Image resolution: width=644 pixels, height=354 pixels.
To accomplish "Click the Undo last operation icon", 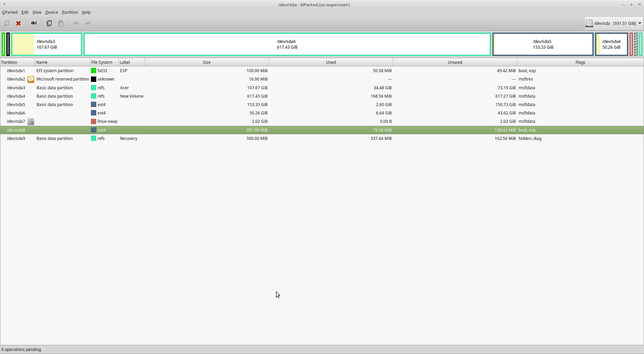I will click(76, 23).
